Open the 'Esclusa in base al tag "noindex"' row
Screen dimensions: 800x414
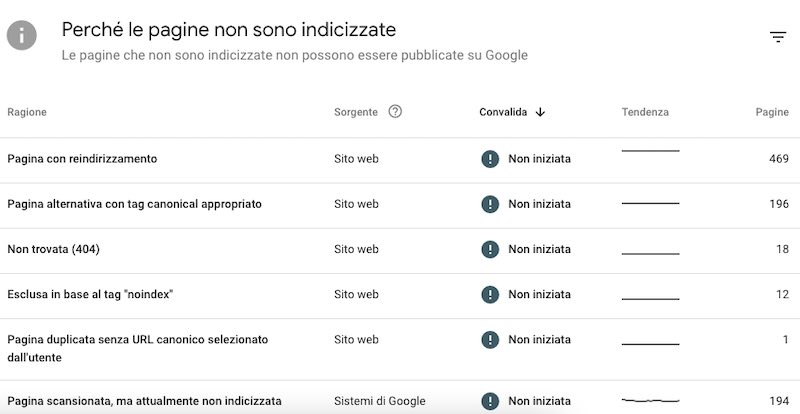(x=91, y=294)
